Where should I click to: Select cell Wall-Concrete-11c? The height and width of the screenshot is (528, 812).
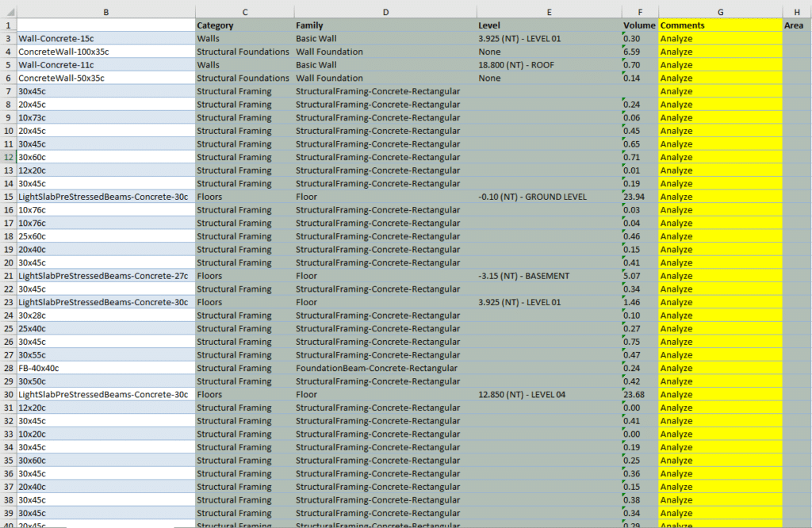click(106, 65)
